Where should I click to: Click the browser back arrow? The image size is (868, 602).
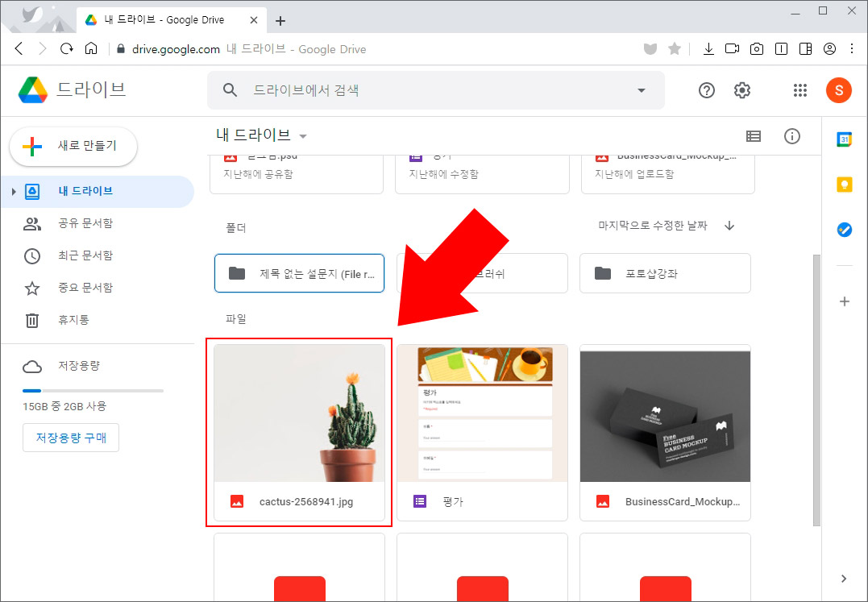pos(19,48)
